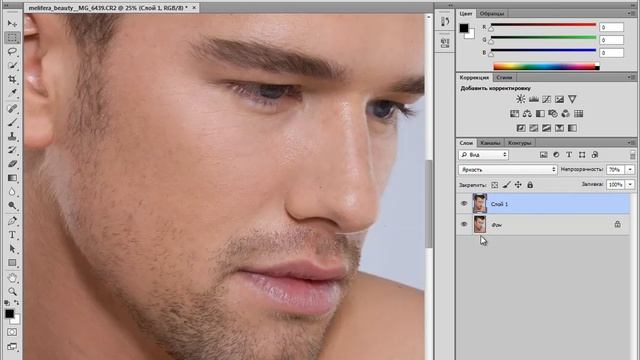Toggle lock all for layer
Viewport: 640px width, 360px height.
tap(530, 185)
